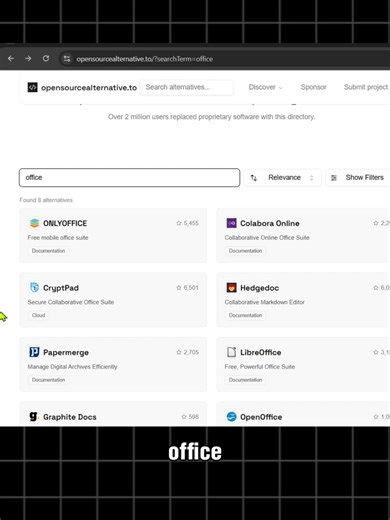Click Colabora Online Documentation tag
Screen dimensions: 390x520
pyautogui.click(x=245, y=251)
